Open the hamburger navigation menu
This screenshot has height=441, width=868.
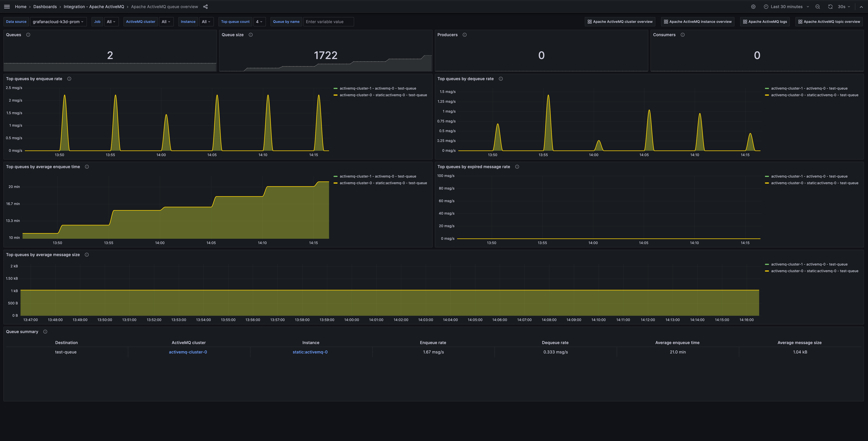(7, 6)
